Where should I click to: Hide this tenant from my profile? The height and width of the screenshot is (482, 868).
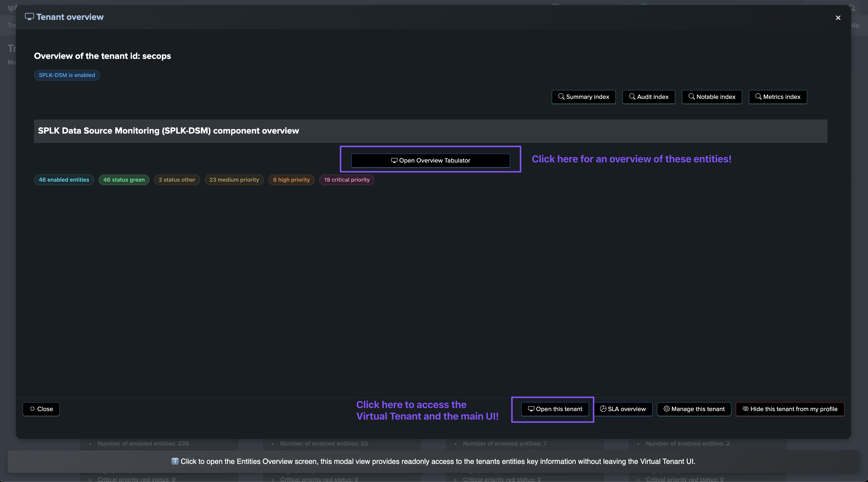tap(789, 409)
